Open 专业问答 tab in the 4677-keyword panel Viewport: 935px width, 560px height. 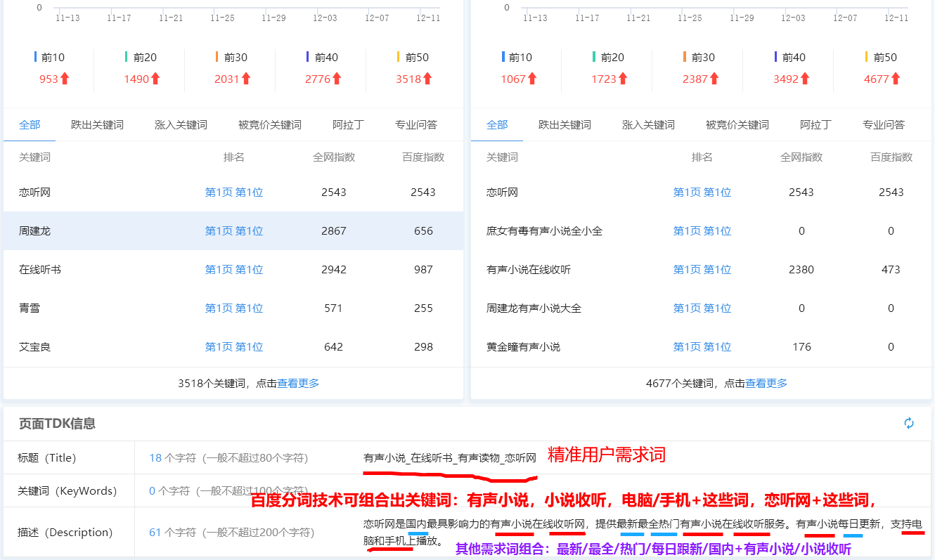pos(884,125)
